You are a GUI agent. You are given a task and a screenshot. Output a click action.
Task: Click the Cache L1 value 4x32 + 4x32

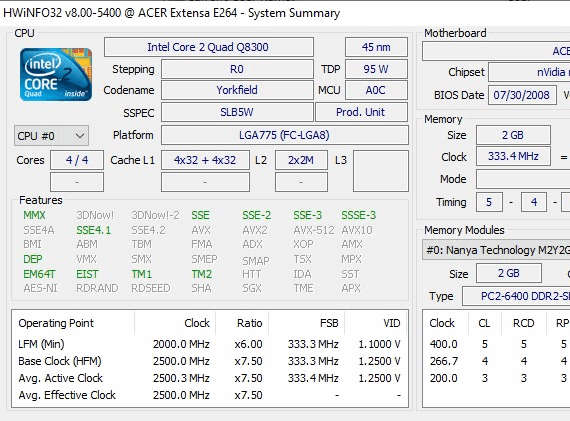(205, 160)
